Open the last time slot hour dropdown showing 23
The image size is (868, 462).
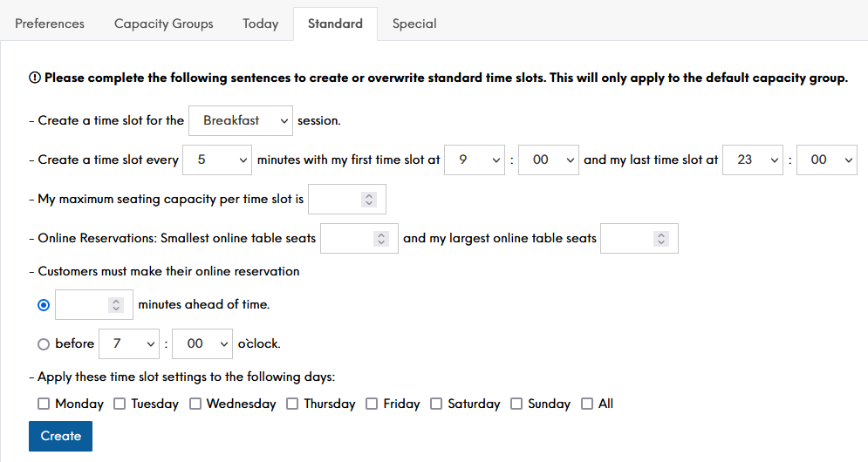tap(753, 160)
